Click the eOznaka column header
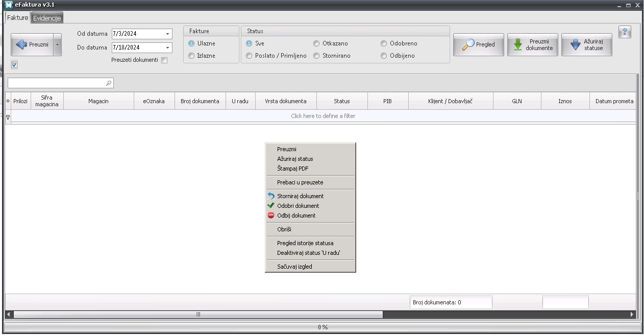Screen dimensions: 644x335 tap(154, 101)
